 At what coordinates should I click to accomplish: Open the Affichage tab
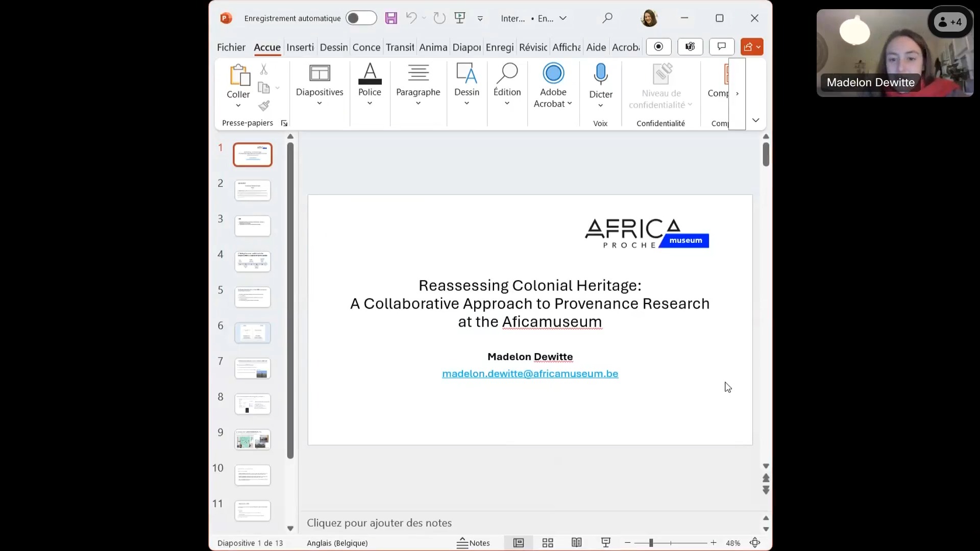pos(567,47)
